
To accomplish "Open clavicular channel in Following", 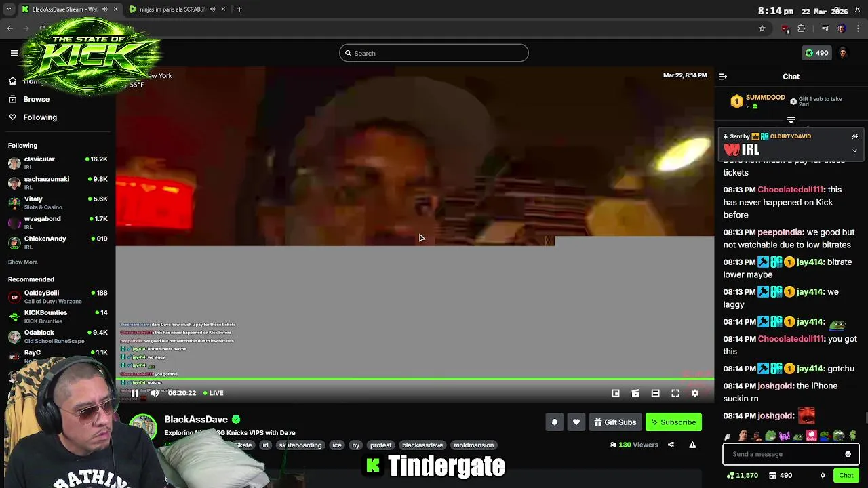I will [58, 163].
